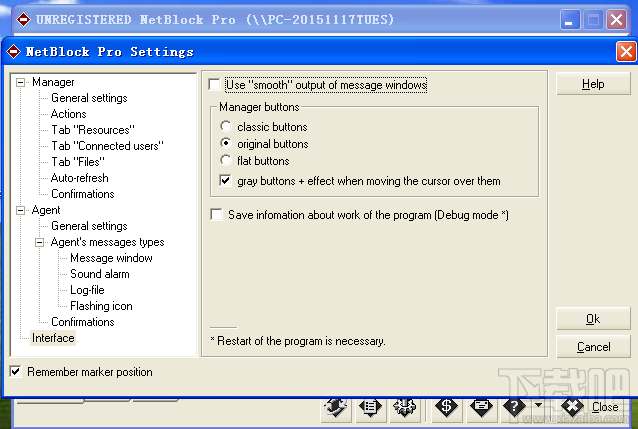The height and width of the screenshot is (429, 638).
Task: Click the refresh arrows icon in the main window toolbar
Action: pos(336,407)
